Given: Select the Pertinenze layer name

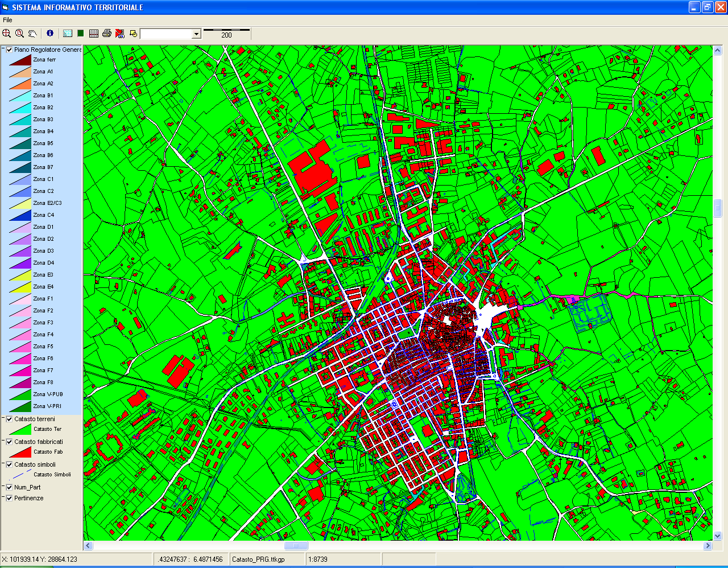Looking at the screenshot, I should pyautogui.click(x=29, y=498).
